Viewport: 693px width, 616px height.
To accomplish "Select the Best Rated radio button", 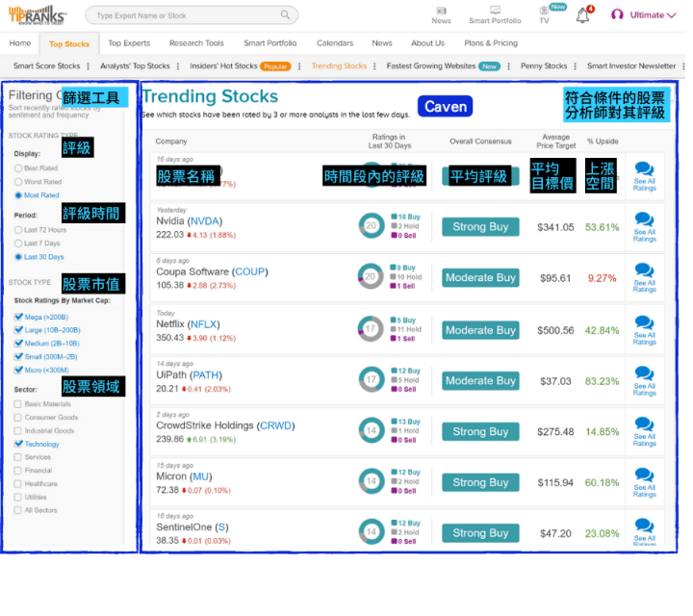I will pyautogui.click(x=18, y=168).
